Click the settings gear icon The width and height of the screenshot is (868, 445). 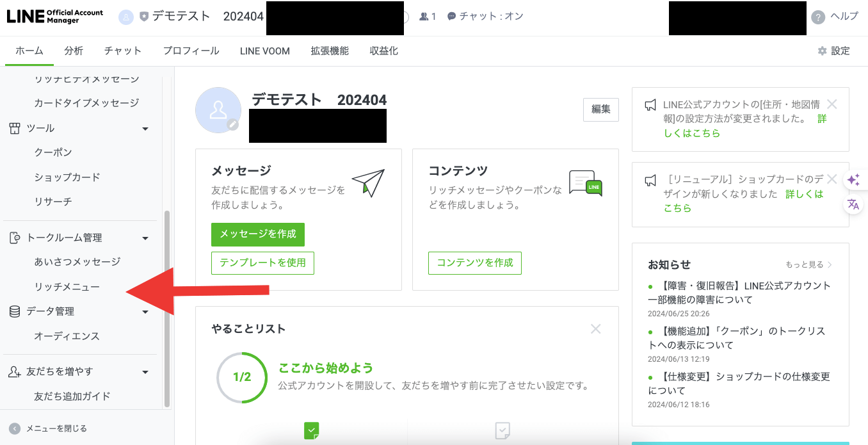pos(823,51)
